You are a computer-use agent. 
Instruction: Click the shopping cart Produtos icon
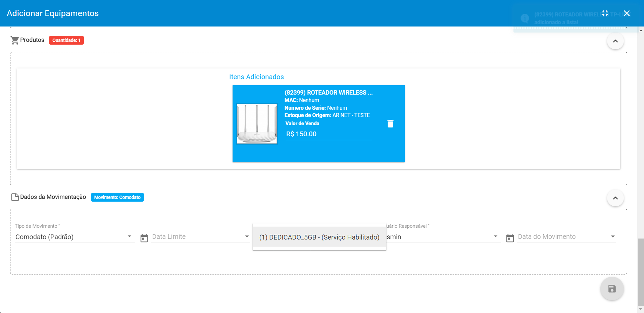click(x=15, y=40)
